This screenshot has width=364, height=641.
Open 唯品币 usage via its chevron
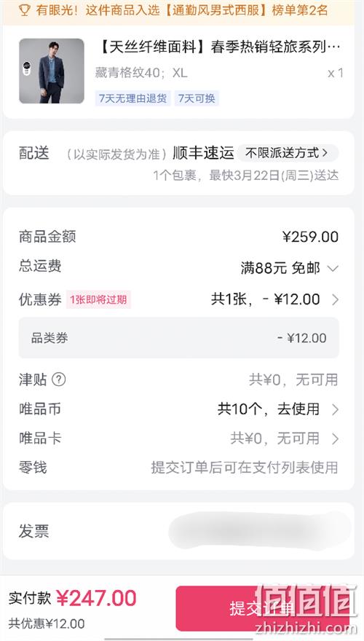(x=336, y=409)
